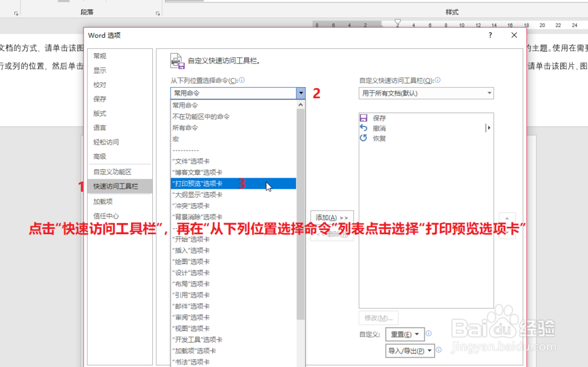Pick “开发工具”选项卡 from the list
The image size is (588, 367).
coord(233,339)
